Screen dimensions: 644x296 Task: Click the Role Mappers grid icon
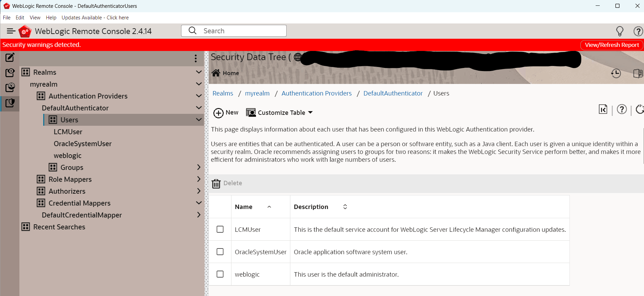41,179
